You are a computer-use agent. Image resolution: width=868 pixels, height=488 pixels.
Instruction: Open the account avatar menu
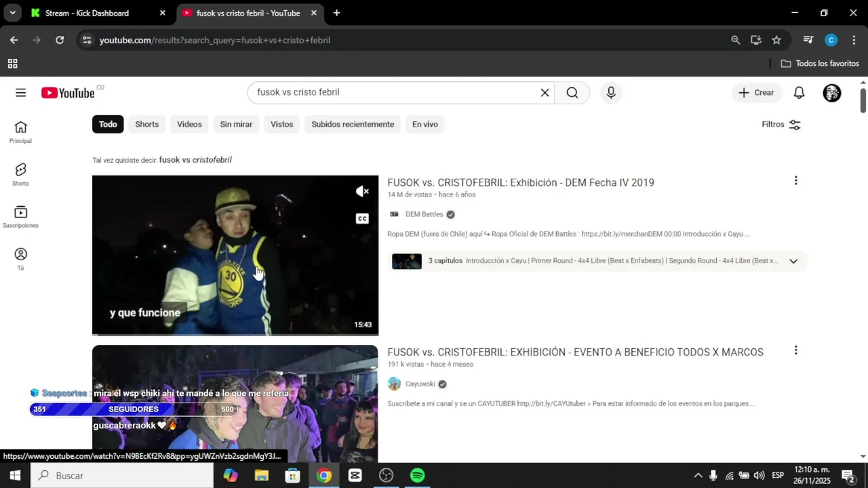click(832, 93)
